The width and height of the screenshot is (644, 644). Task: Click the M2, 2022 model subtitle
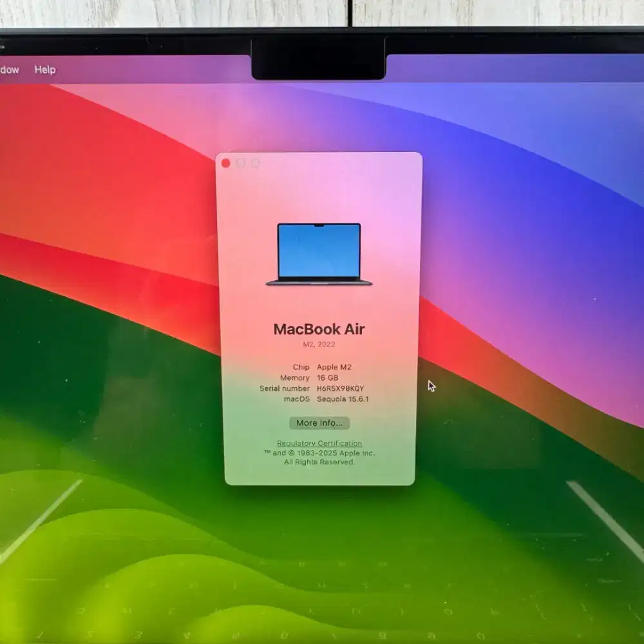tap(319, 343)
